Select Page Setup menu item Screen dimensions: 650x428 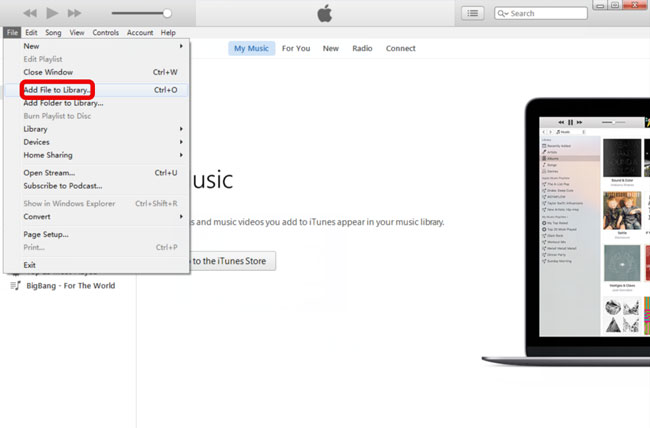pyautogui.click(x=96, y=234)
